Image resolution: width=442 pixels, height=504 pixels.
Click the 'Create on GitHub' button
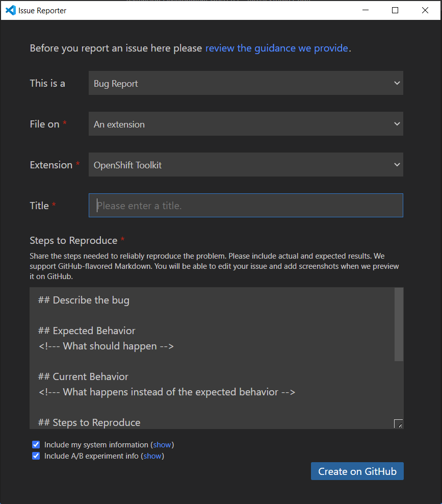(357, 471)
